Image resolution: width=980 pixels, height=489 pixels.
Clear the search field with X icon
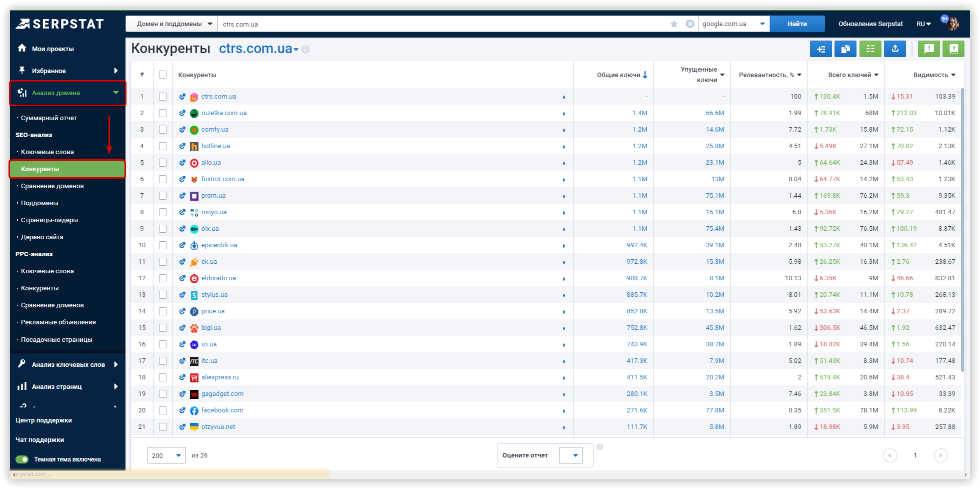(690, 24)
